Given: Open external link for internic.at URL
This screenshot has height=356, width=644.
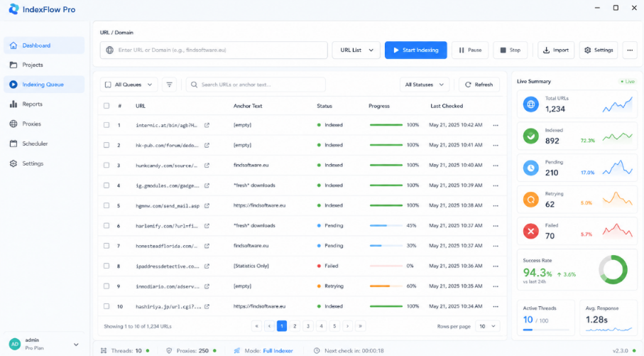Looking at the screenshot, I should coord(207,125).
